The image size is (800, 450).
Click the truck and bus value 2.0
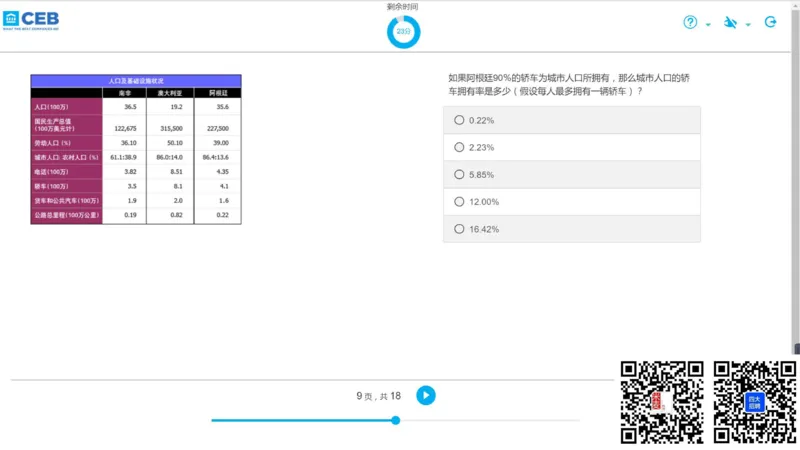pyautogui.click(x=178, y=201)
